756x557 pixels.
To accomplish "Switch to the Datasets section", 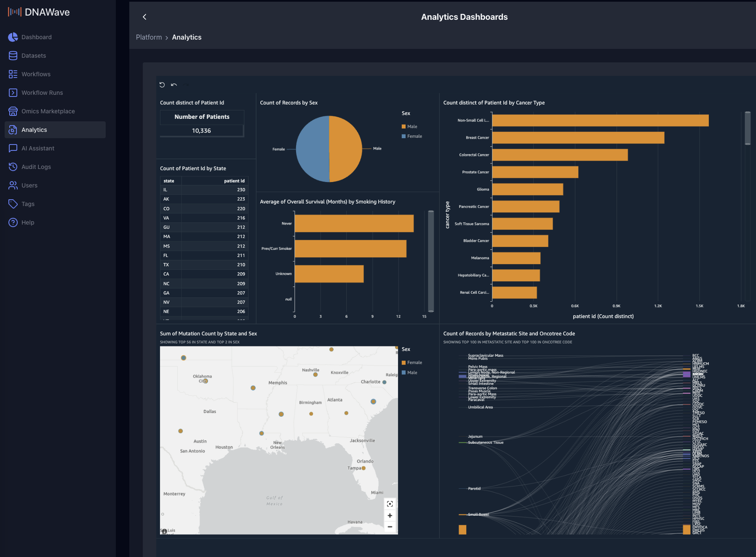I will pos(33,55).
